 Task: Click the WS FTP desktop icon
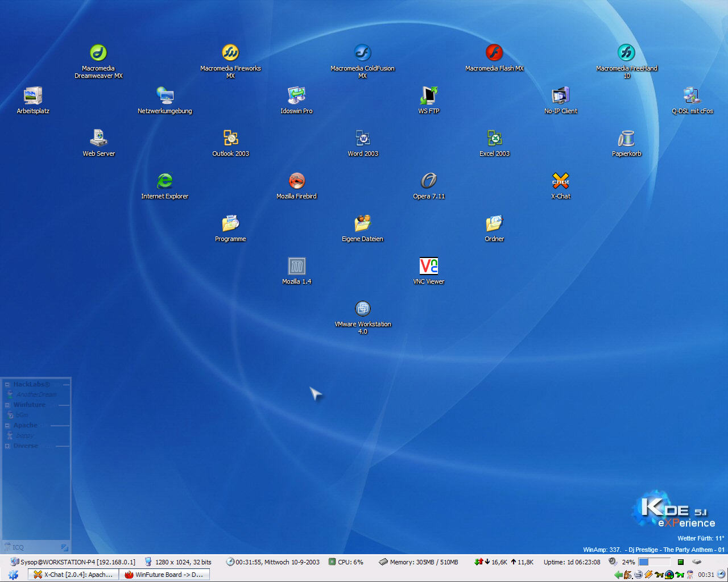pyautogui.click(x=429, y=95)
